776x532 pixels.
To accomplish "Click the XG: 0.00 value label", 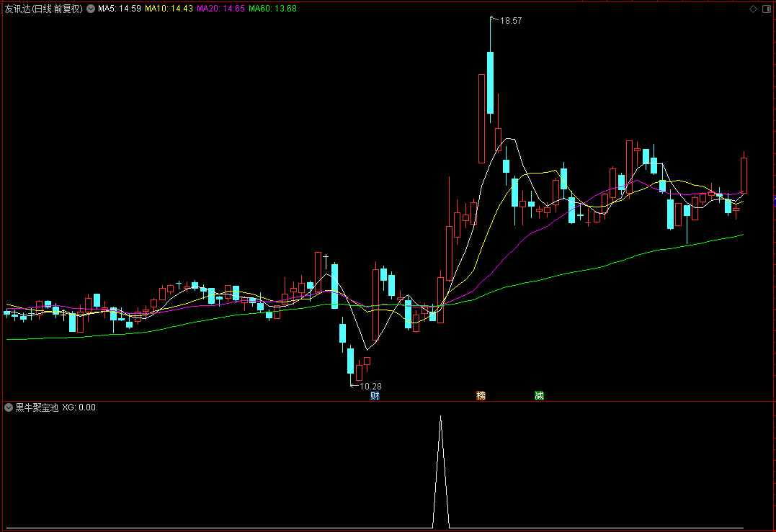I will [x=79, y=407].
